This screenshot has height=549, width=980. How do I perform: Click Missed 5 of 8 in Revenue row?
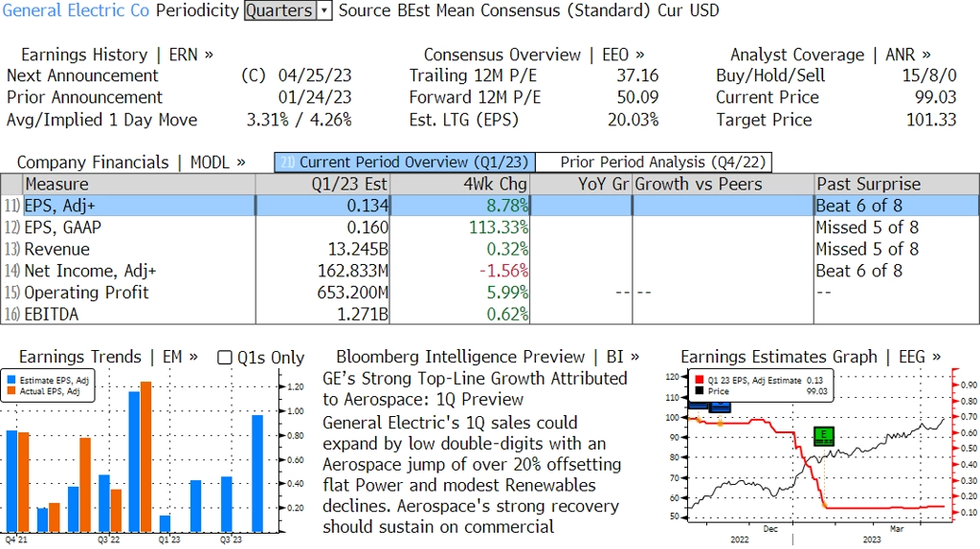(x=867, y=250)
